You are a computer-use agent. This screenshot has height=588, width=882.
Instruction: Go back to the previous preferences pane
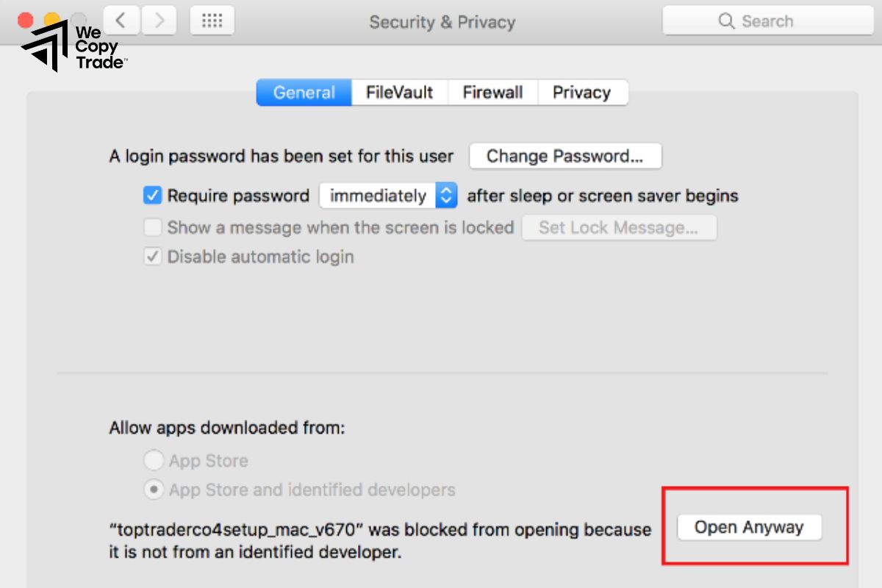click(x=121, y=21)
